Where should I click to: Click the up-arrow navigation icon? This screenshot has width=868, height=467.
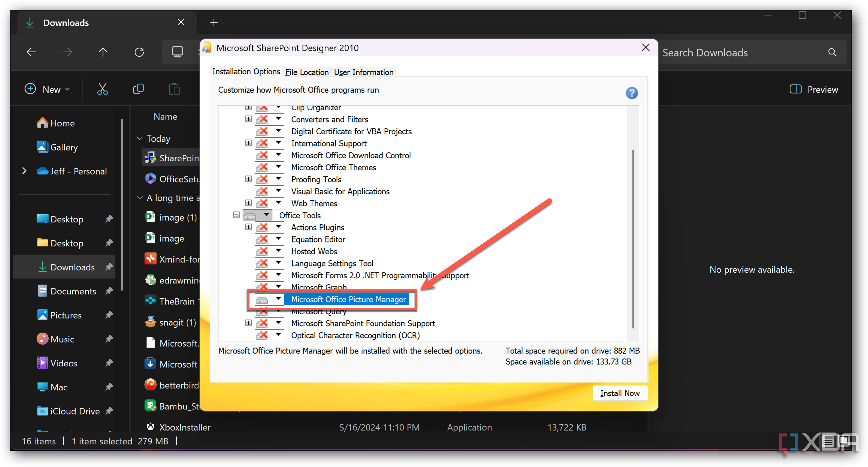(x=103, y=52)
